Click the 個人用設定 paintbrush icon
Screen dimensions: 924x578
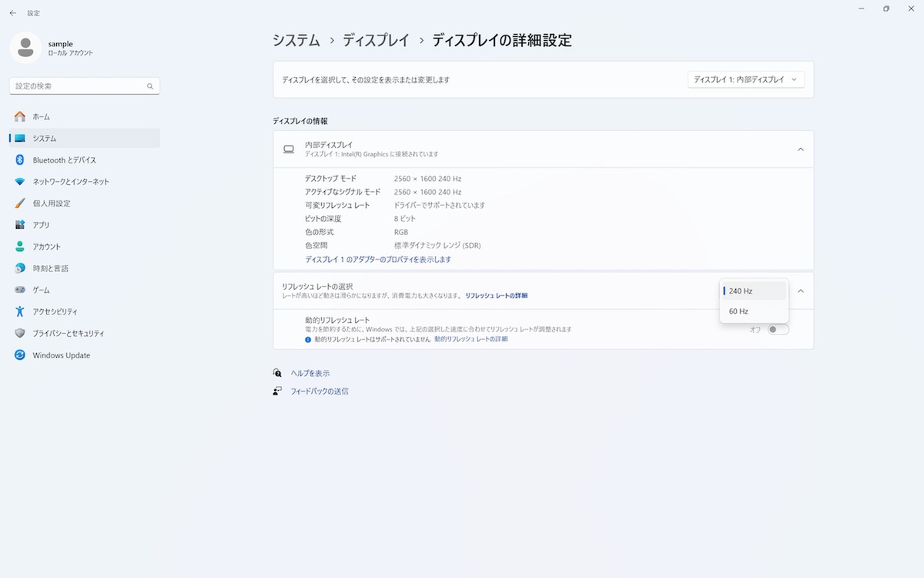pos(20,203)
